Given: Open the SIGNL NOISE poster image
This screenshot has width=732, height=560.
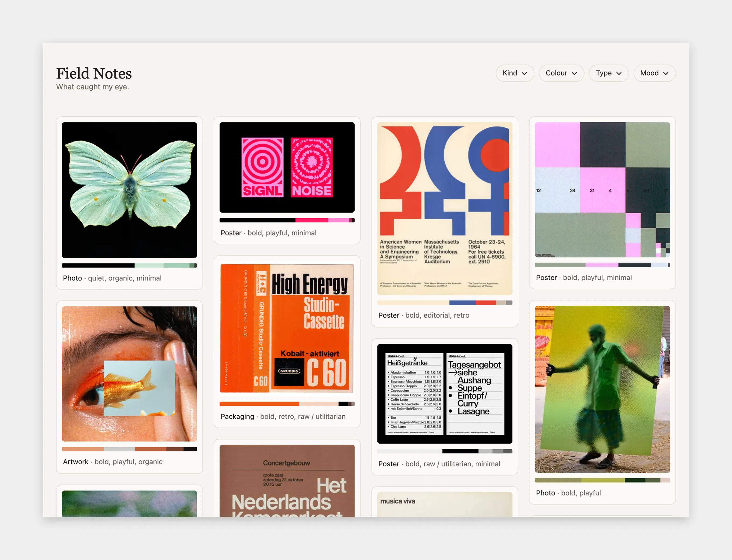Looking at the screenshot, I should 287,167.
